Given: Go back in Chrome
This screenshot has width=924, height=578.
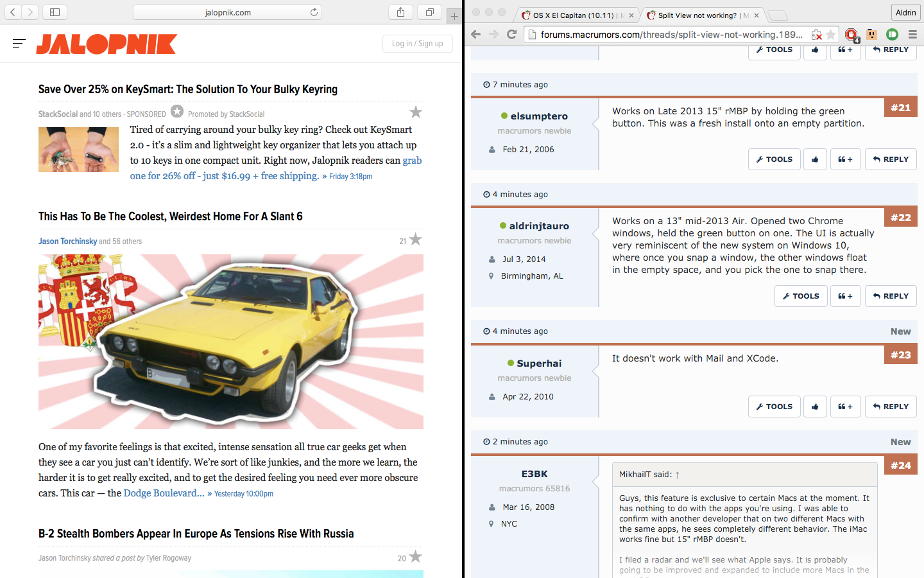Looking at the screenshot, I should [475, 35].
